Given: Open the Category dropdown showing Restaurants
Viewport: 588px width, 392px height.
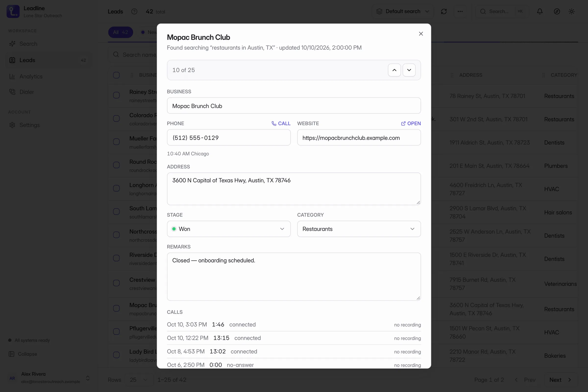Looking at the screenshot, I should click(359, 229).
